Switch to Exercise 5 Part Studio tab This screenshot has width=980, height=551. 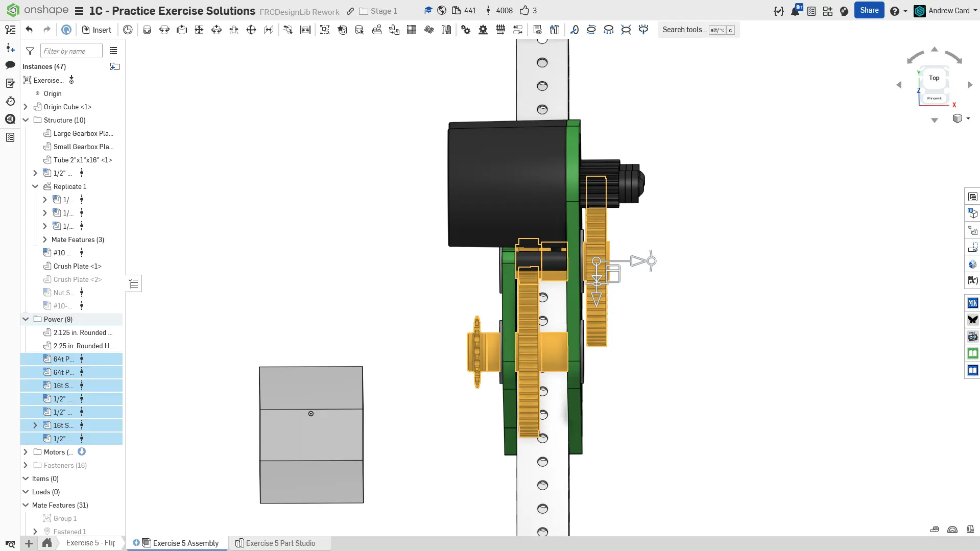280,543
